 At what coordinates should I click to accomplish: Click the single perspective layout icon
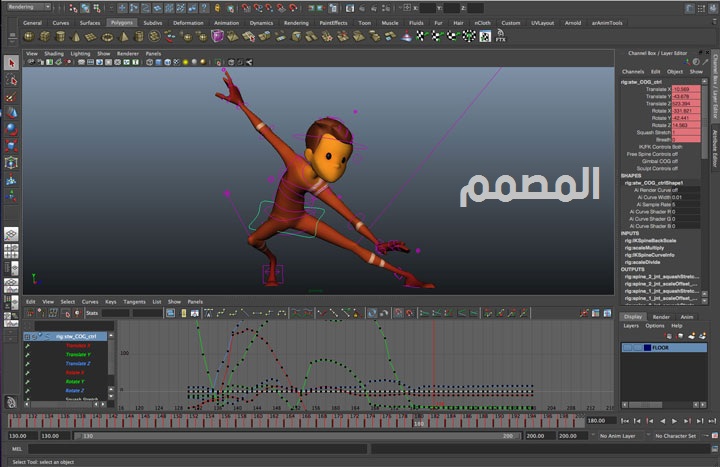[x=11, y=234]
